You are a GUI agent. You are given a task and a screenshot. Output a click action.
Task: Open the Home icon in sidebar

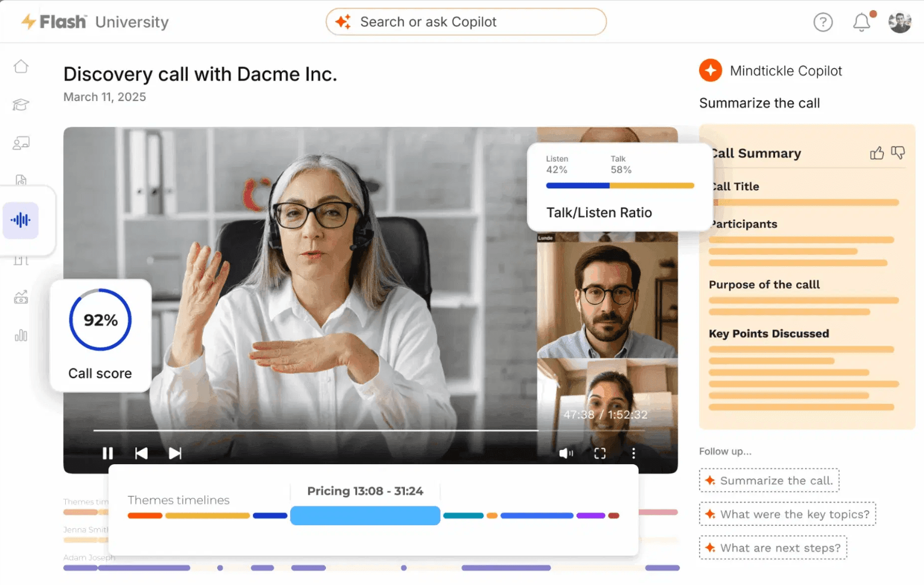pos(21,66)
